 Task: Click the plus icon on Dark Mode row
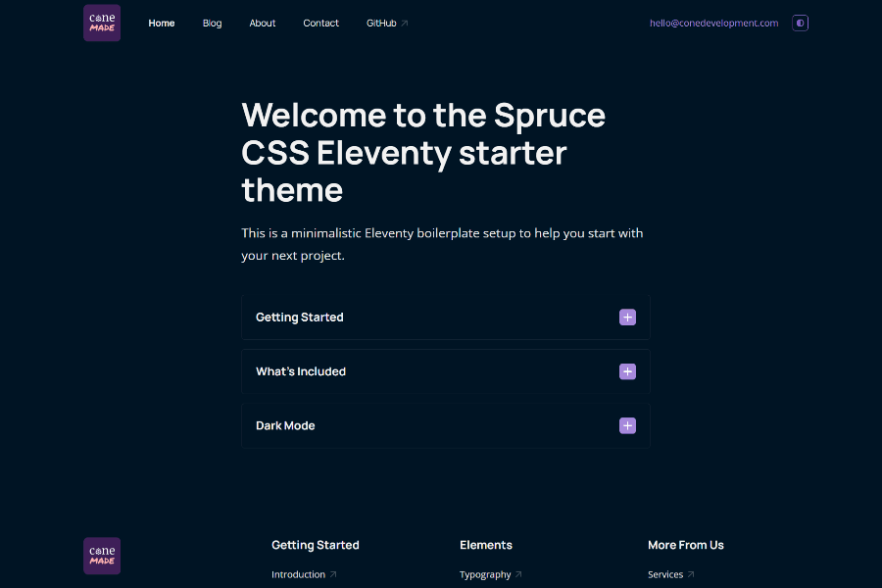pyautogui.click(x=627, y=425)
